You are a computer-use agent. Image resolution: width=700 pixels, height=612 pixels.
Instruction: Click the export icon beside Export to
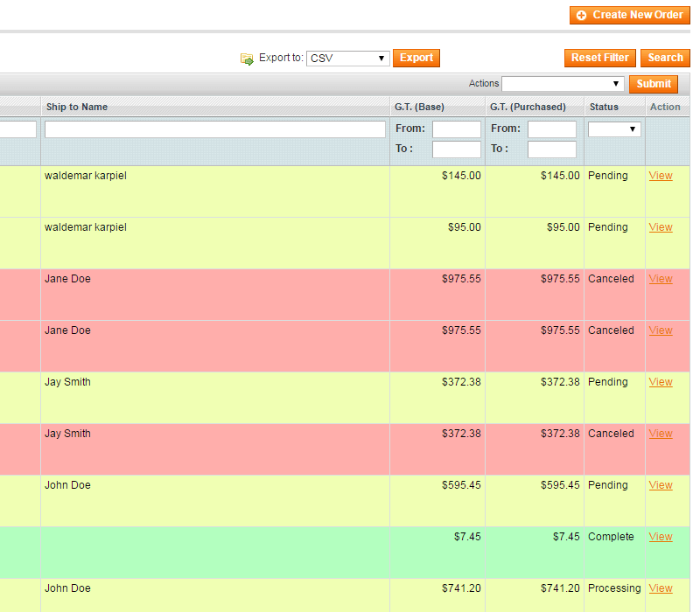point(247,59)
